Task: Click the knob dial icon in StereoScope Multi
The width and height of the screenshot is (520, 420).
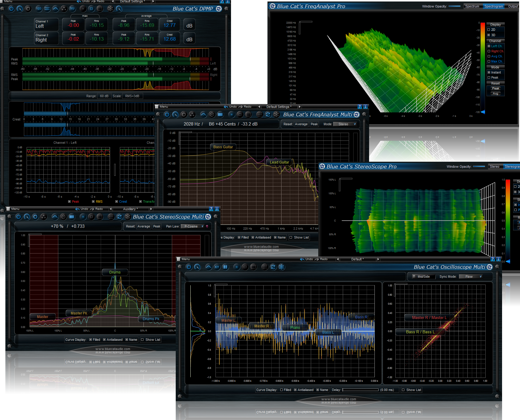Action: tap(27, 217)
